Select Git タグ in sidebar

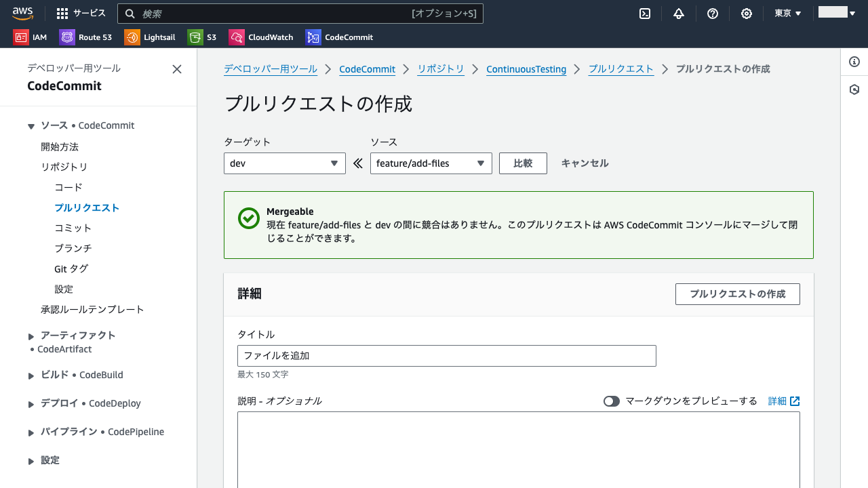click(x=71, y=268)
